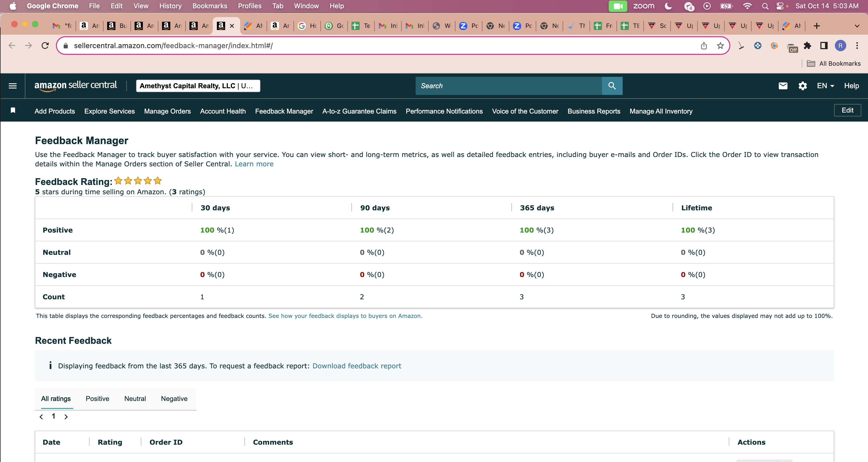This screenshot has width=868, height=462.
Task: Click the search magnifier button
Action: [612, 86]
